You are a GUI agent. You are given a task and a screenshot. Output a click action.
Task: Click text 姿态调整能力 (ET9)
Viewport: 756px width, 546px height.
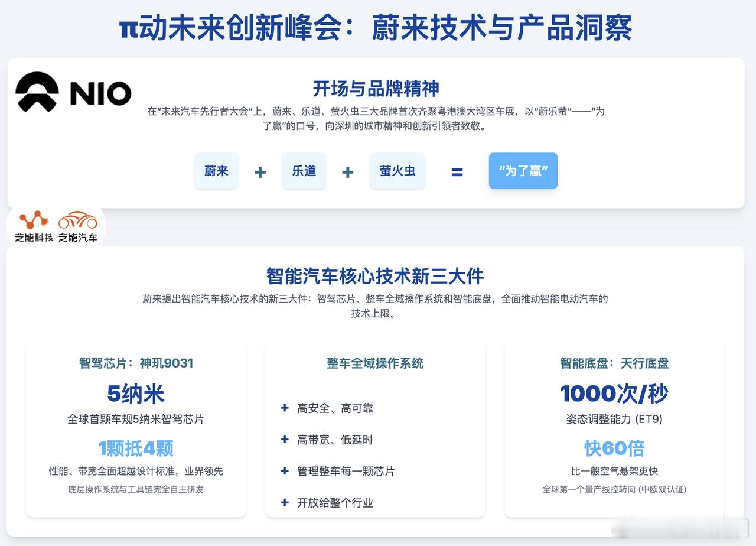pos(614,420)
